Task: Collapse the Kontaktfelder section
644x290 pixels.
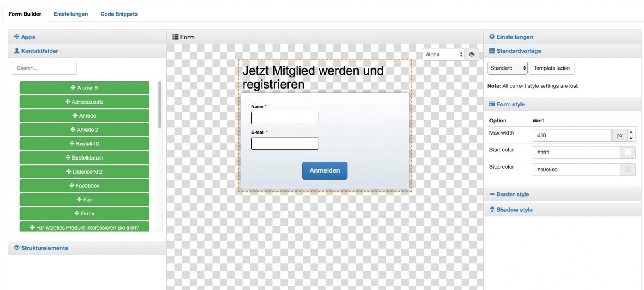Action: [x=87, y=51]
